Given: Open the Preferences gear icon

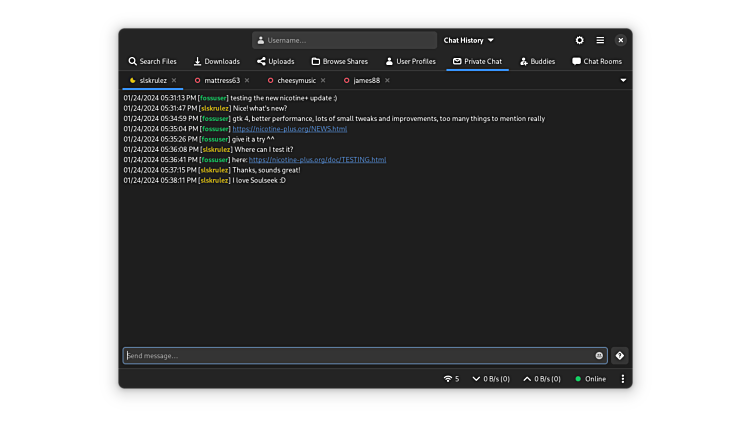Looking at the screenshot, I should (x=579, y=40).
